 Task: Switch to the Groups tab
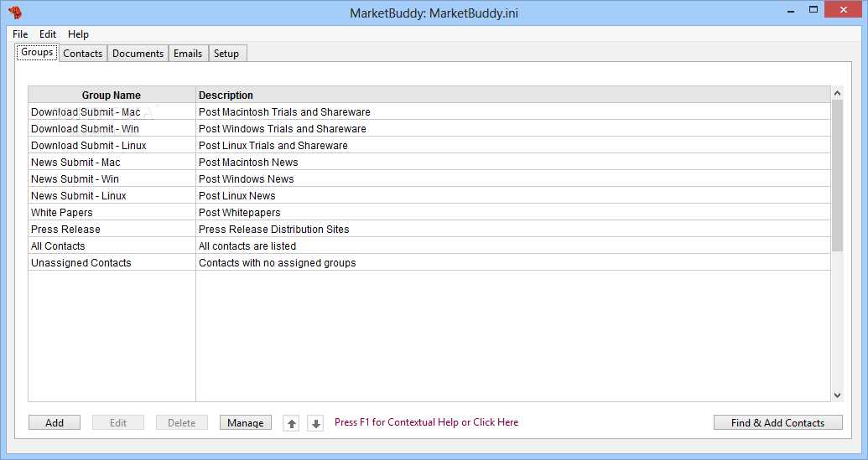tap(37, 53)
